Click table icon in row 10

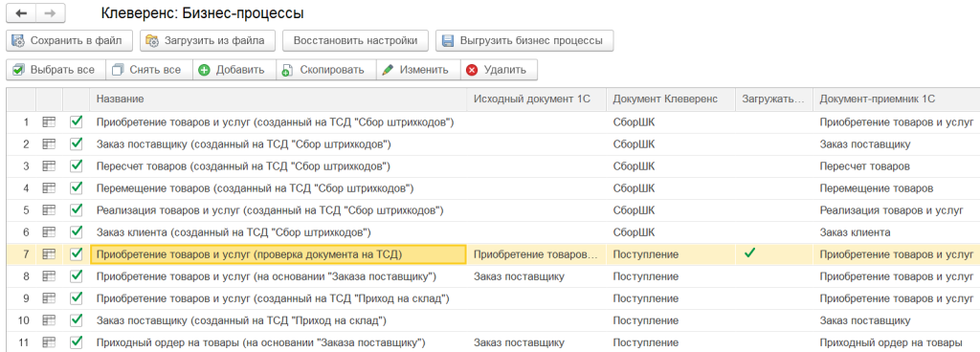coord(49,320)
